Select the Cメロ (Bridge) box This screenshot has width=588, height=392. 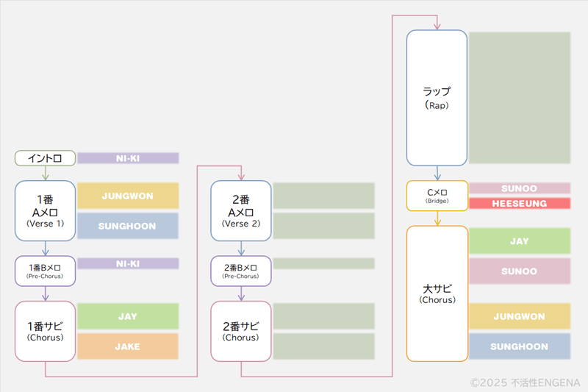tap(437, 196)
